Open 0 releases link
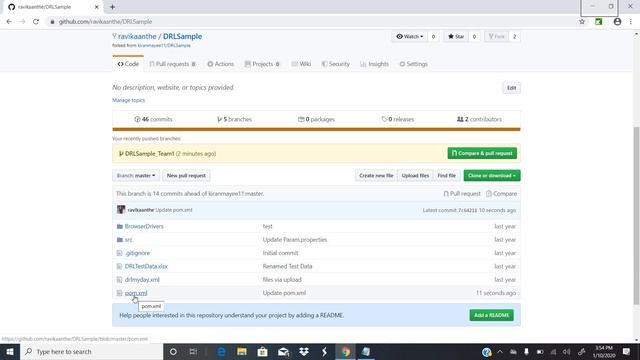Viewport: 640px width, 360px height. tap(398, 119)
